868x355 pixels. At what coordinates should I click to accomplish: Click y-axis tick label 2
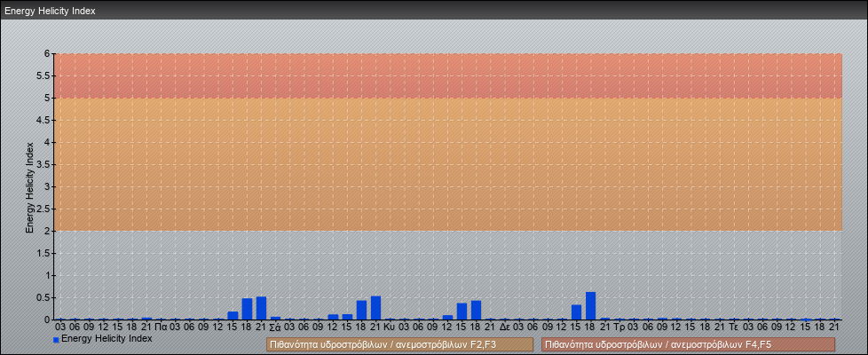48,231
